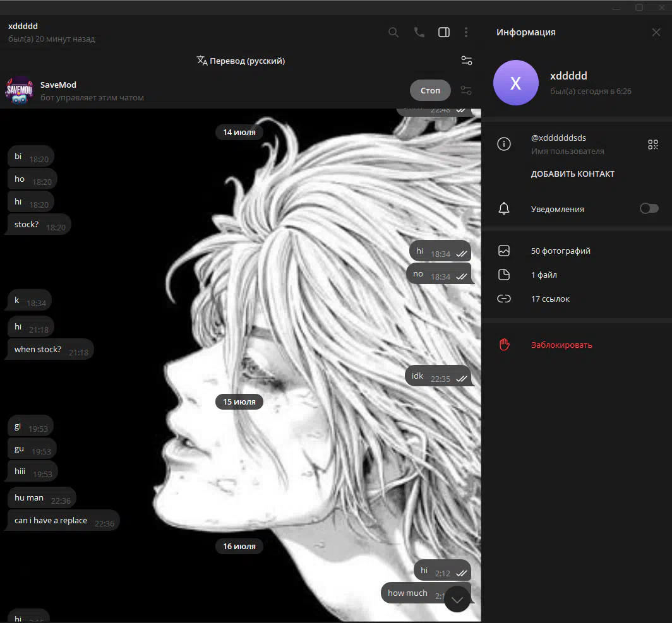Click the Стоп button
The height and width of the screenshot is (623, 672).
(430, 90)
